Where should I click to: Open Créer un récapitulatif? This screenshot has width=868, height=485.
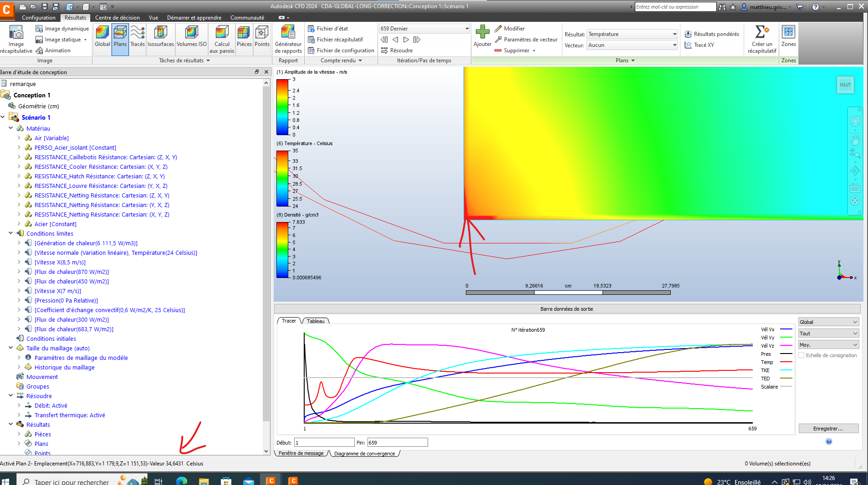pos(762,40)
